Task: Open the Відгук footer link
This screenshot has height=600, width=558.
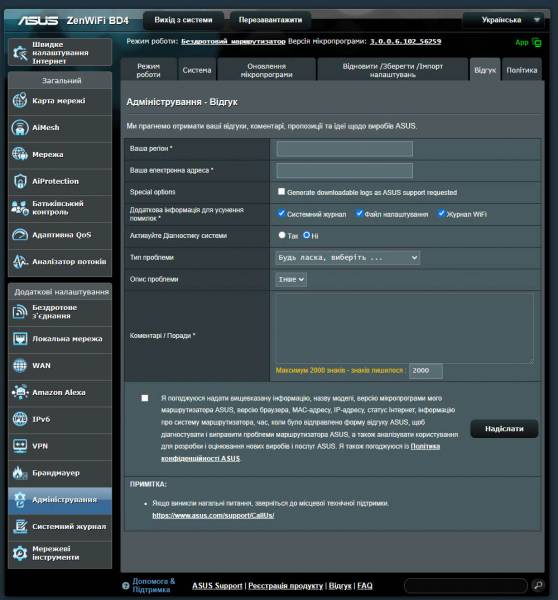Action: click(x=340, y=585)
